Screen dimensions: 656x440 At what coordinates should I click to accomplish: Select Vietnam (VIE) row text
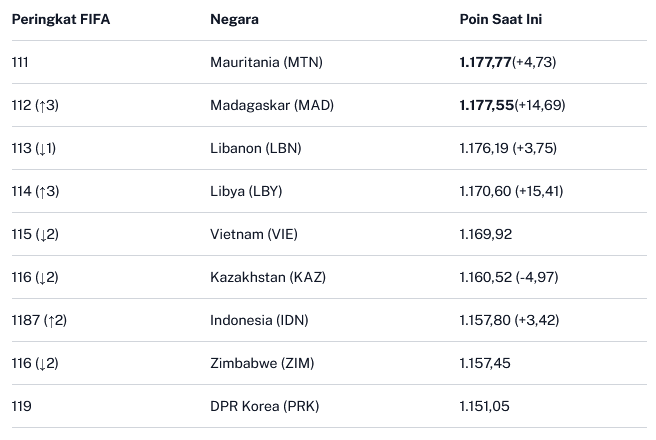tap(254, 234)
